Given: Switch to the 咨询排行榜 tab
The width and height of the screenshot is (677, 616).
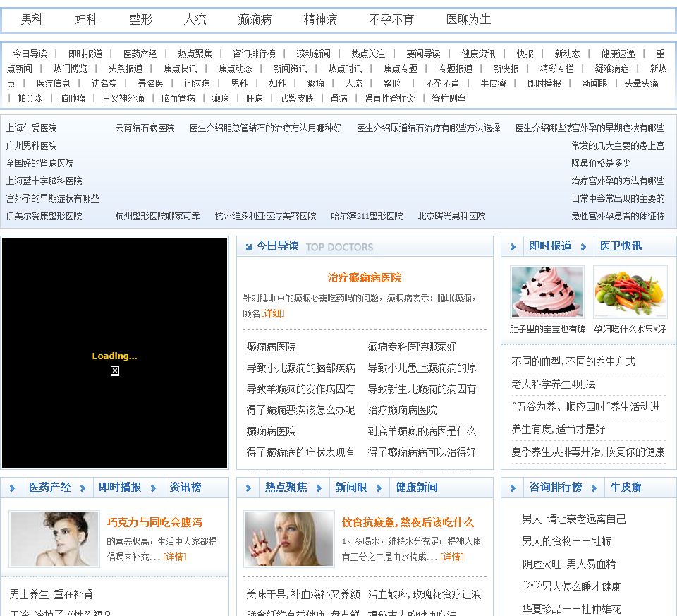Looking at the screenshot, I should [555, 488].
